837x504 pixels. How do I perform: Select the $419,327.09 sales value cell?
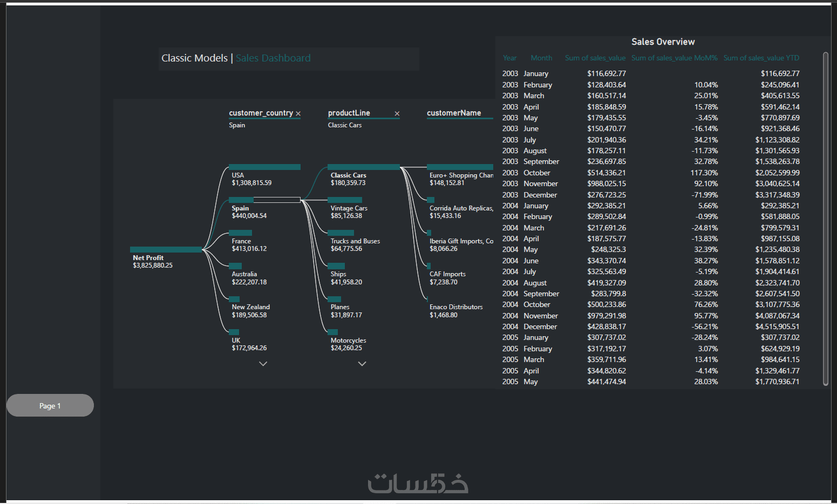tap(607, 283)
